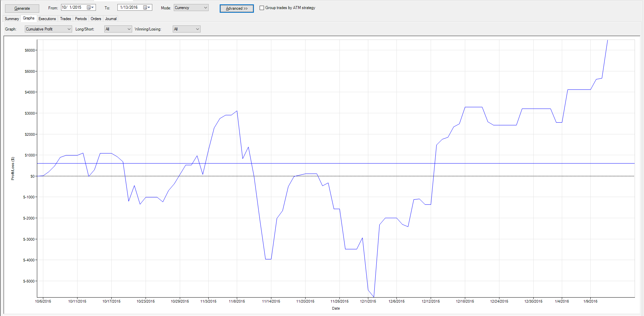
Task: Click the Graph: label
Action: tap(11, 29)
